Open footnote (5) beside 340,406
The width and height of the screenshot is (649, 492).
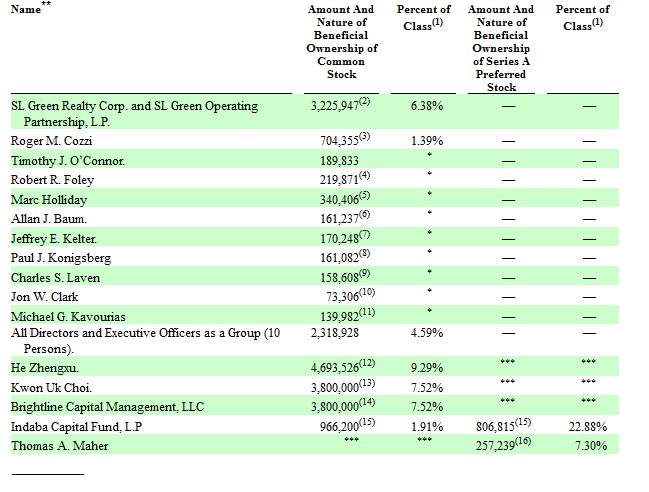[366, 195]
